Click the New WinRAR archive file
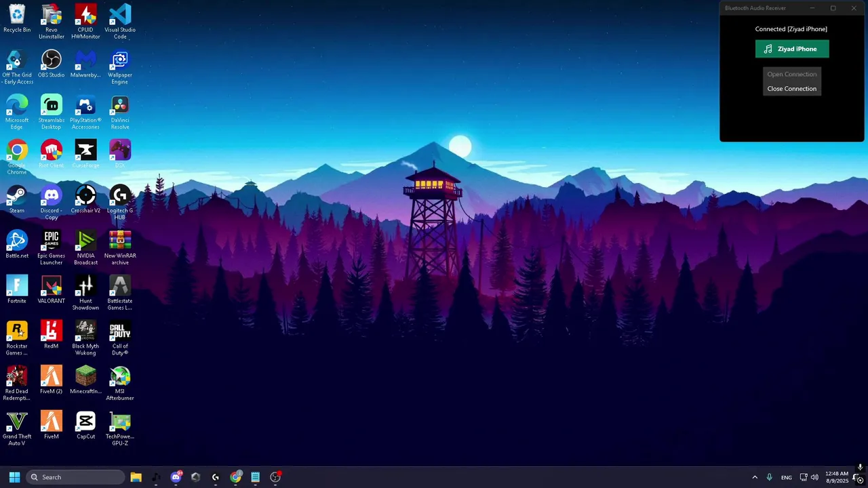The image size is (868, 488). 120,248
